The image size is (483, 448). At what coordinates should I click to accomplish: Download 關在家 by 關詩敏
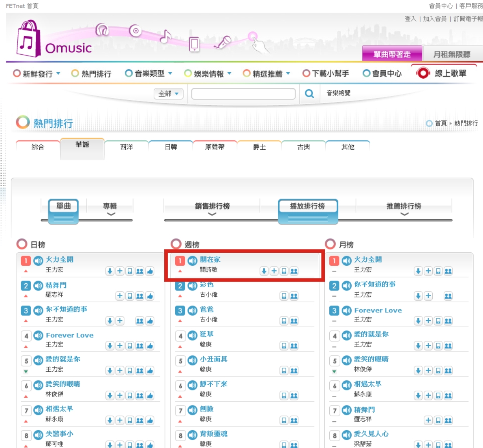pos(264,271)
